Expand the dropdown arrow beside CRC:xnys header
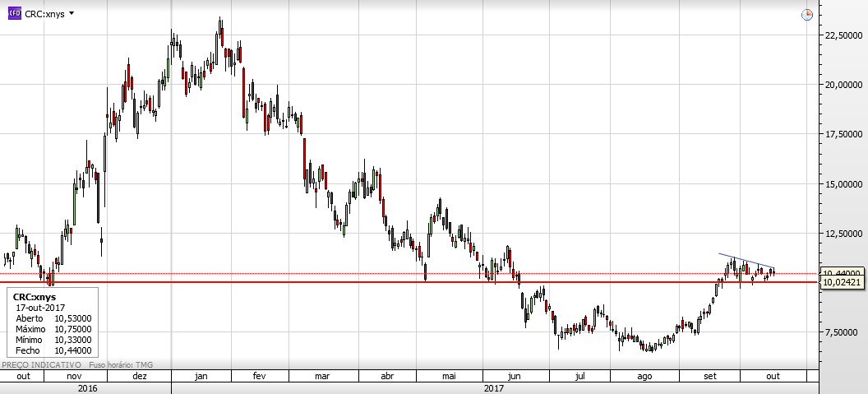Viewport: 868px width, 394px height. click(71, 13)
